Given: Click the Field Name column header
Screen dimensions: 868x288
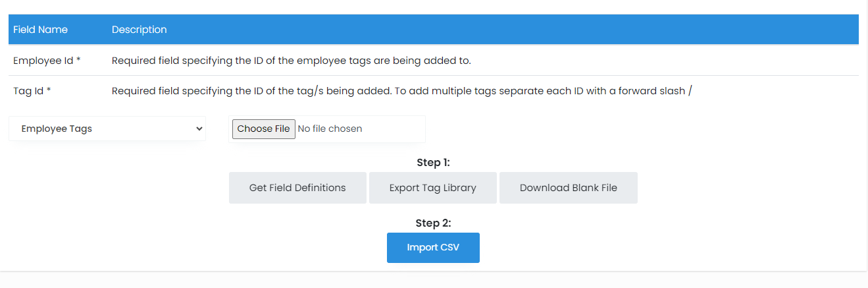Looking at the screenshot, I should point(40,30).
